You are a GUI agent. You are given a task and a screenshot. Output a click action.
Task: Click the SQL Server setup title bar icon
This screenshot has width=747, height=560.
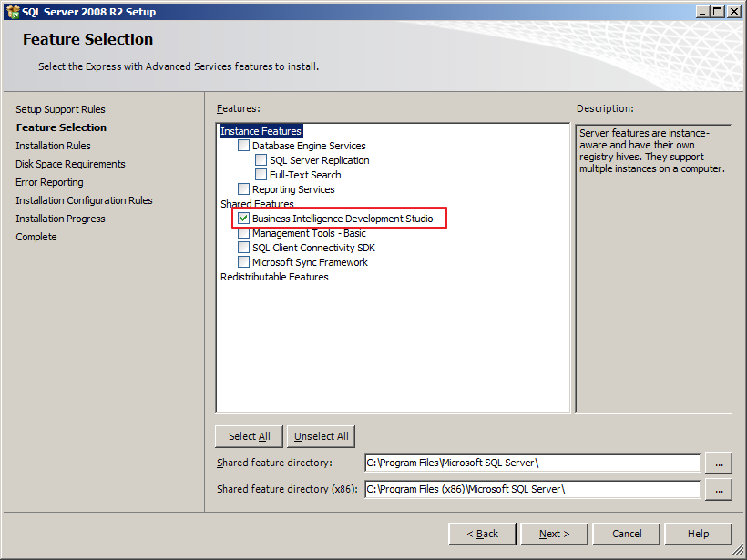[x=13, y=12]
